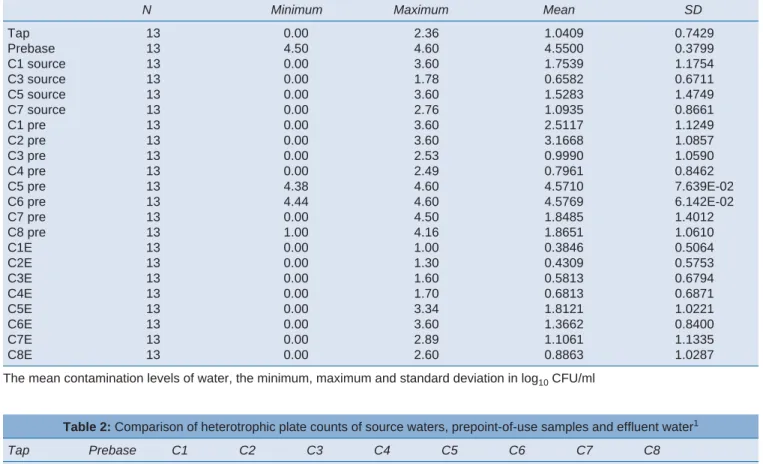Select the 'Tap' row label
The image size is (763, 464).
tap(18, 33)
